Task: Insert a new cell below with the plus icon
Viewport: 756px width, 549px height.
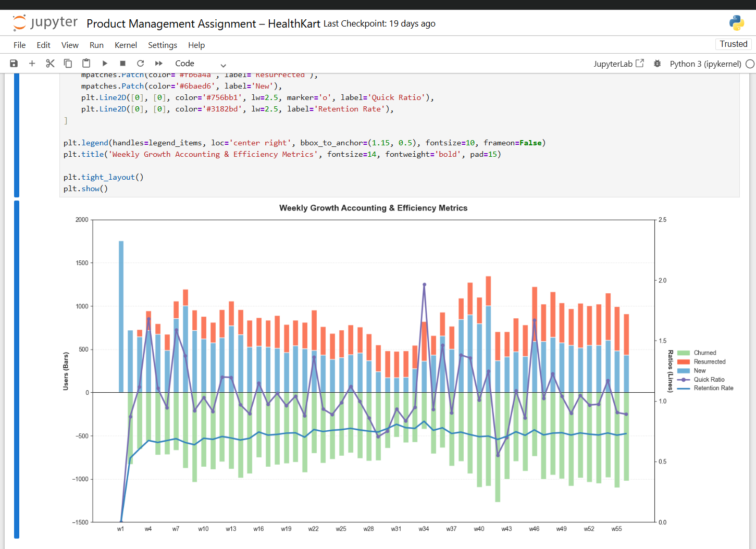Action: pos(32,63)
